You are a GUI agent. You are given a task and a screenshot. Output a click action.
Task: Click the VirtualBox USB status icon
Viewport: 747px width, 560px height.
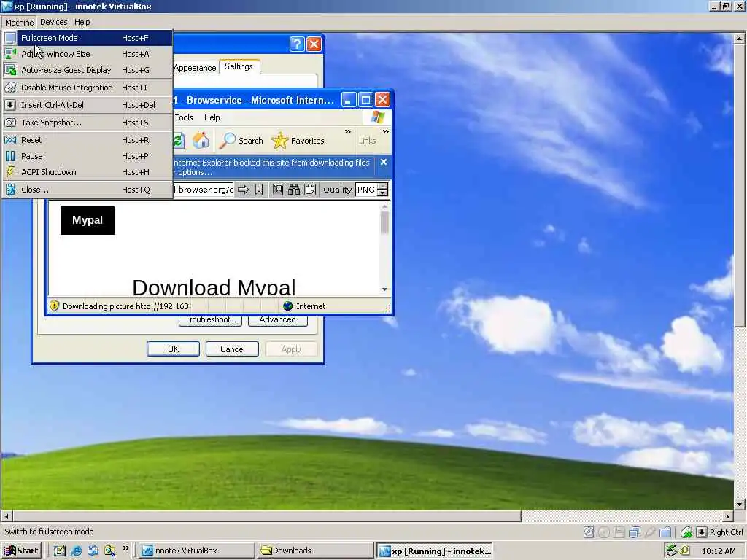click(650, 532)
